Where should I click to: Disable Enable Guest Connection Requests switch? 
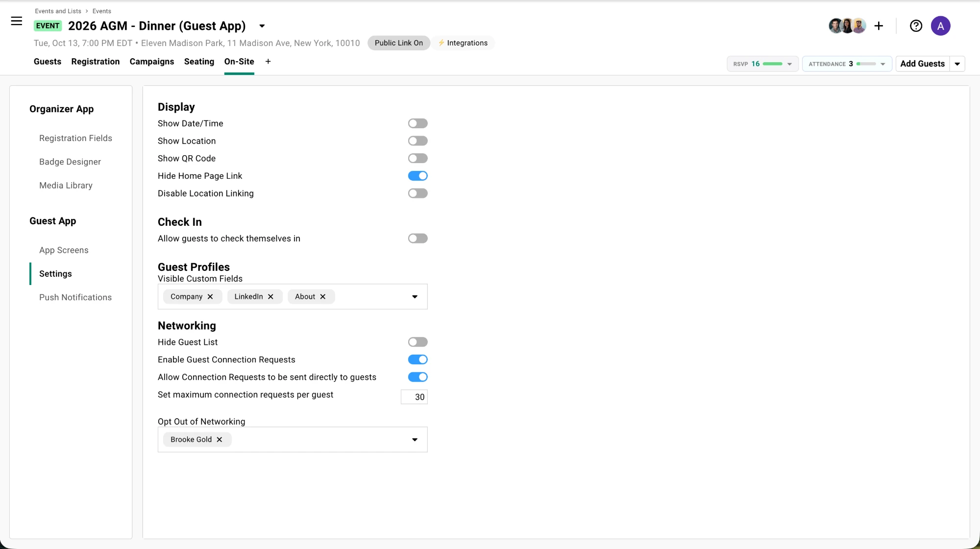point(417,360)
